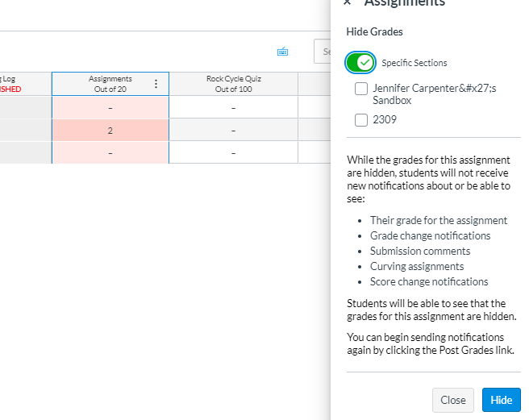Open the keyboard shortcuts icon
The image size is (529, 420).
[282, 52]
